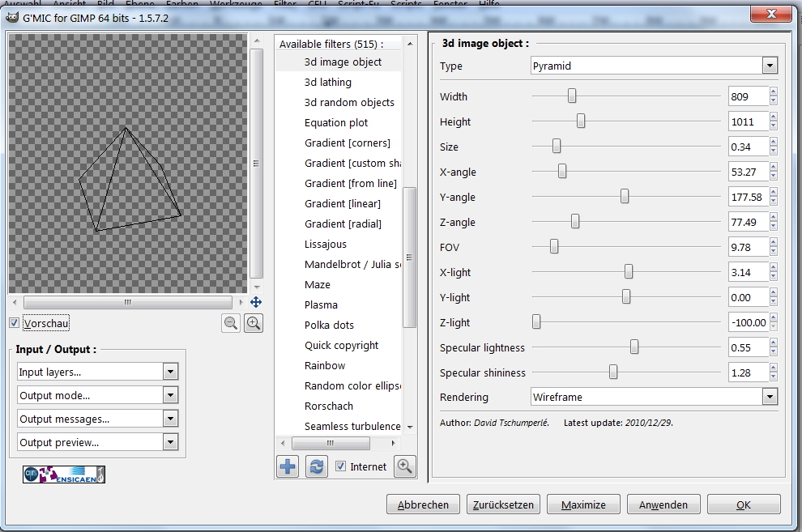Select the 3d random objects filter
The height and width of the screenshot is (532, 802).
pos(349,102)
